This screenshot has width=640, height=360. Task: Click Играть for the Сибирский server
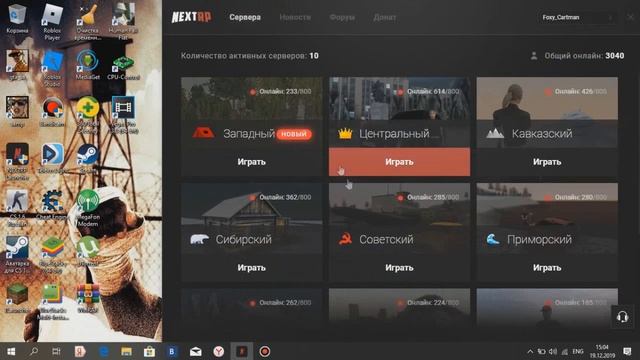(251, 268)
